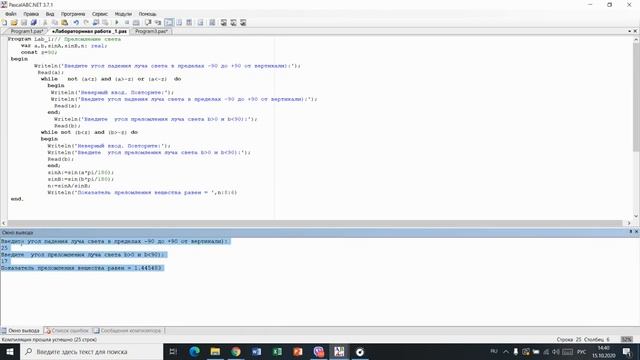Click the Open file folder icon

tap(14, 22)
